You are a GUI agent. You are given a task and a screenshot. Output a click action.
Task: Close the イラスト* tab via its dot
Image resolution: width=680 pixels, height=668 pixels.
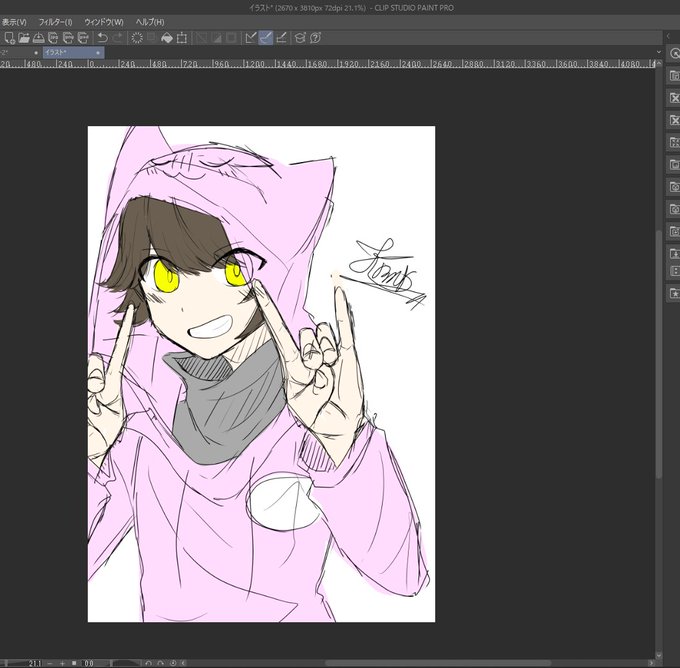(98, 53)
